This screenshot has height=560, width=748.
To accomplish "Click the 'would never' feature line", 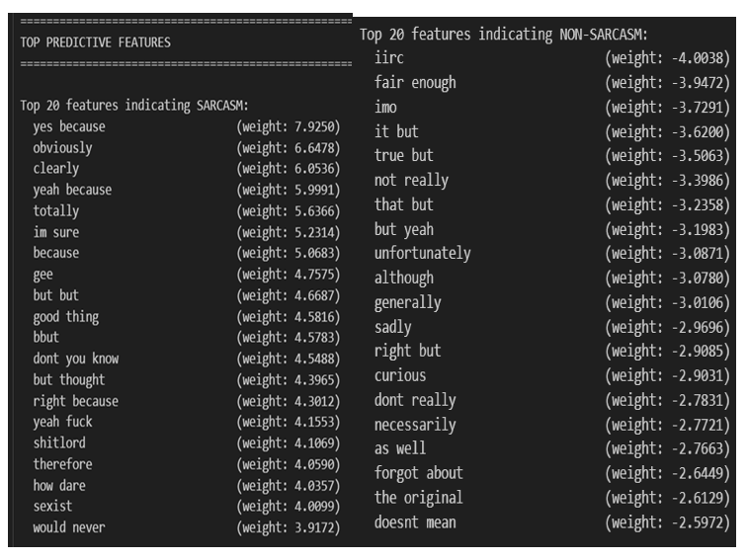I will 68,527.
